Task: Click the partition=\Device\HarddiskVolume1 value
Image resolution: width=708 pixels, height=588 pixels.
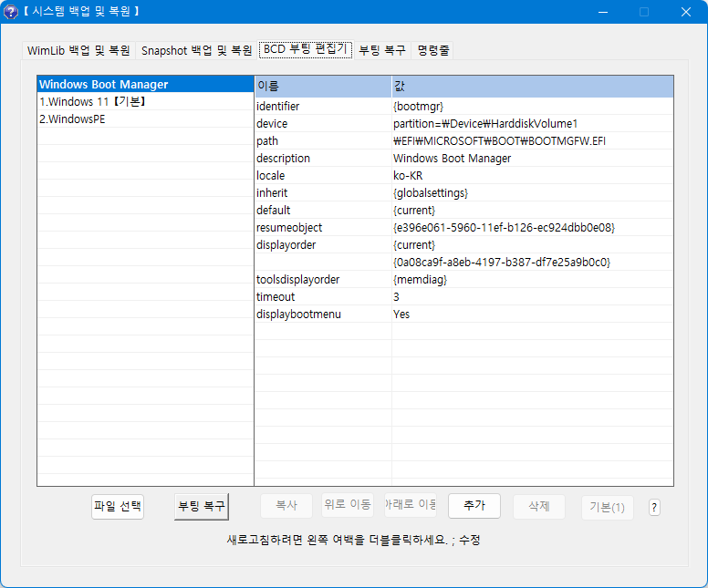Action: [x=485, y=124]
